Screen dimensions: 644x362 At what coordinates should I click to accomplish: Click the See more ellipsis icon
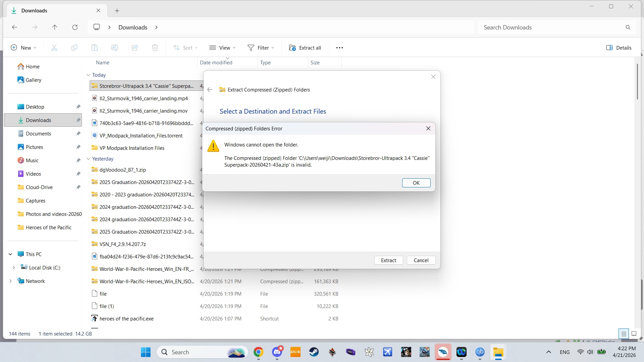click(x=339, y=48)
